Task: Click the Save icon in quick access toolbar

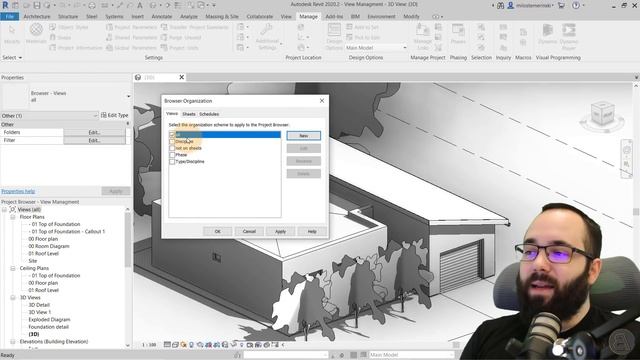Action: (x=37, y=5)
